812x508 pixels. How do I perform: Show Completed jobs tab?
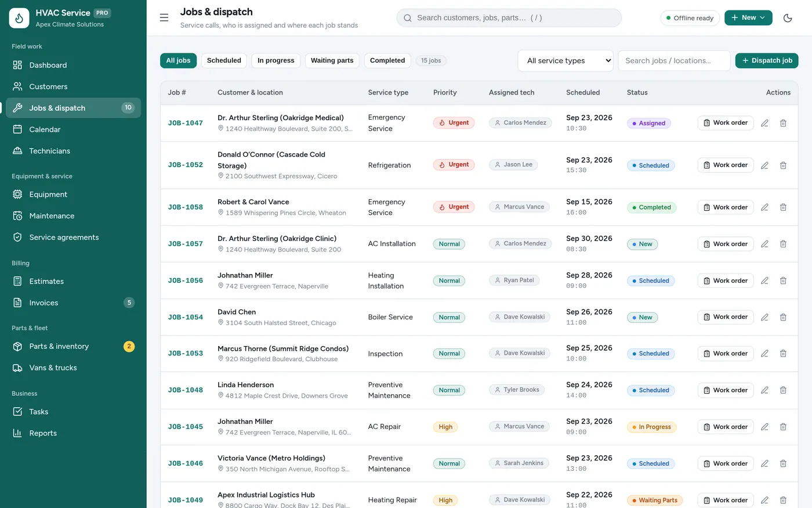(x=387, y=60)
